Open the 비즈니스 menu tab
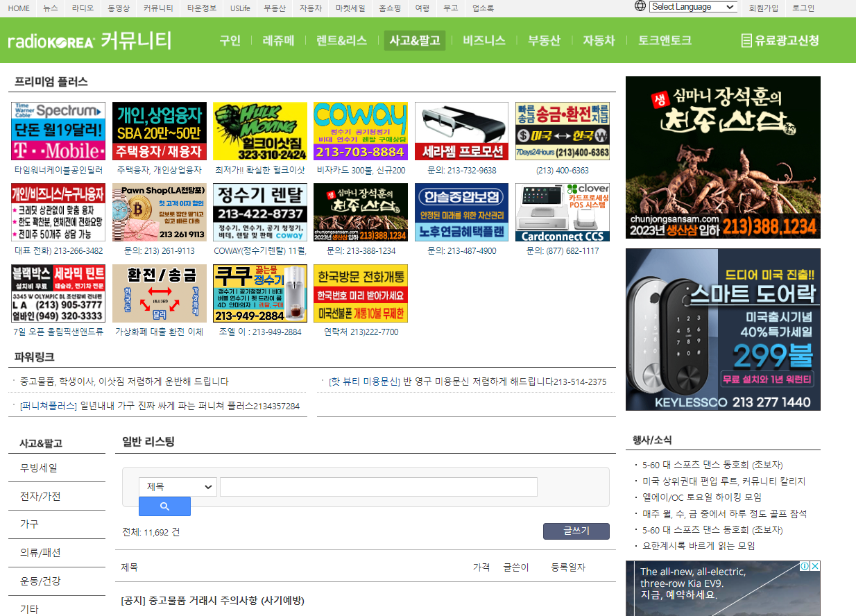 tap(484, 40)
